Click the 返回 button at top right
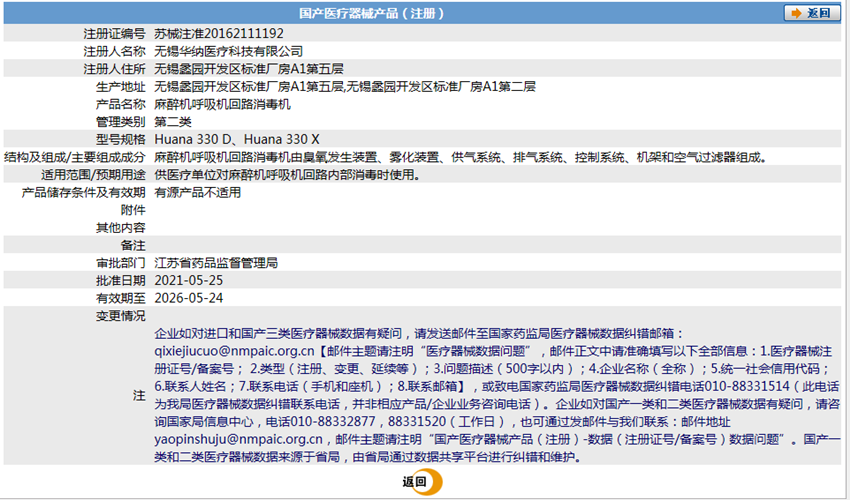Viewport: 850px width, 500px height. [x=812, y=13]
